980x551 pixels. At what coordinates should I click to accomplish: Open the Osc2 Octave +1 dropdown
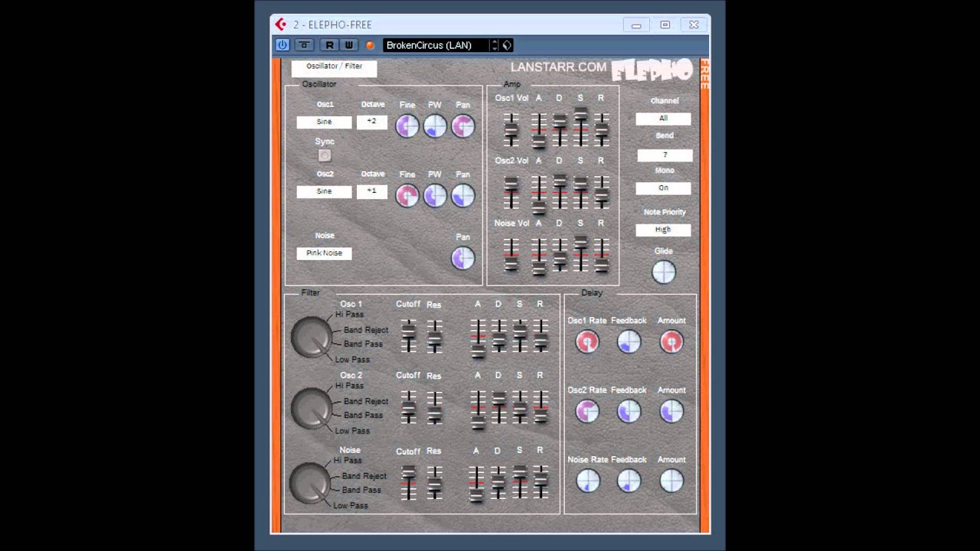[x=372, y=191]
